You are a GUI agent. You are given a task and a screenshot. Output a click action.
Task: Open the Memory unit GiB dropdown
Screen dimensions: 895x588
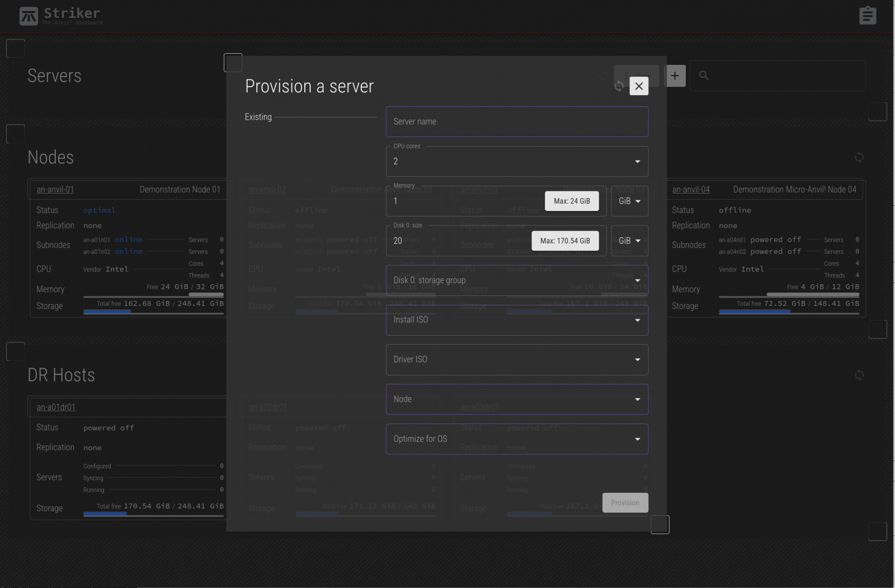[629, 201]
